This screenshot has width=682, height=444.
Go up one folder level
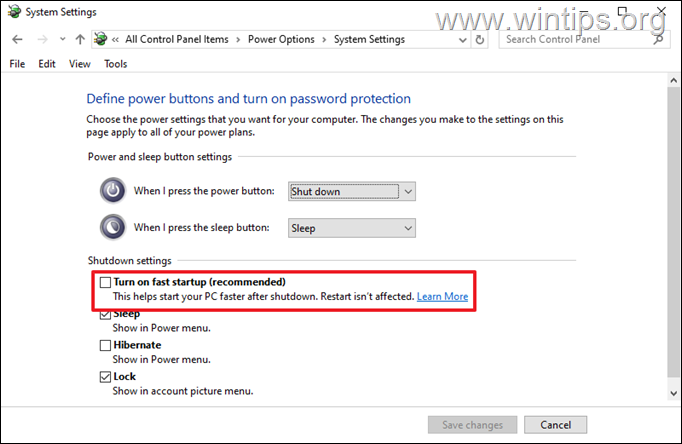tap(80, 39)
